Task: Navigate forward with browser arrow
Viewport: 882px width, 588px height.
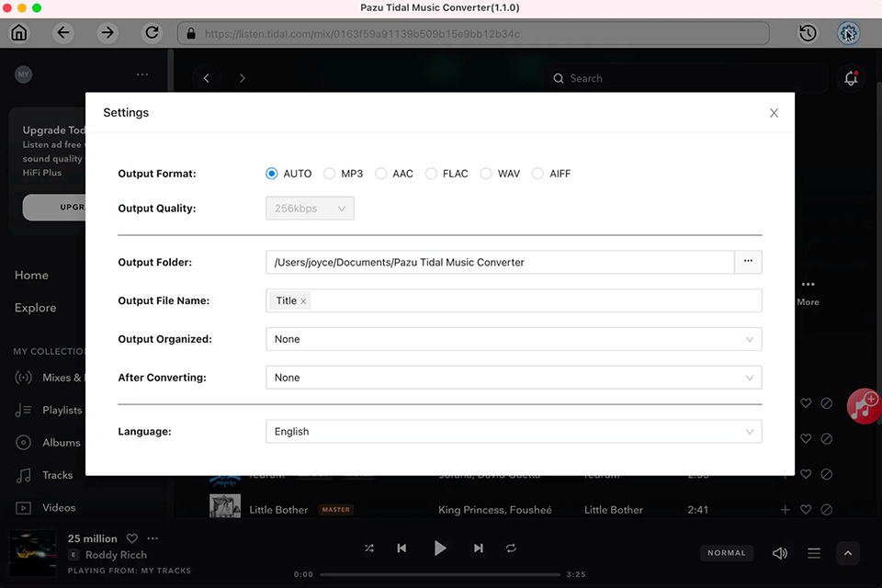Action: (107, 33)
